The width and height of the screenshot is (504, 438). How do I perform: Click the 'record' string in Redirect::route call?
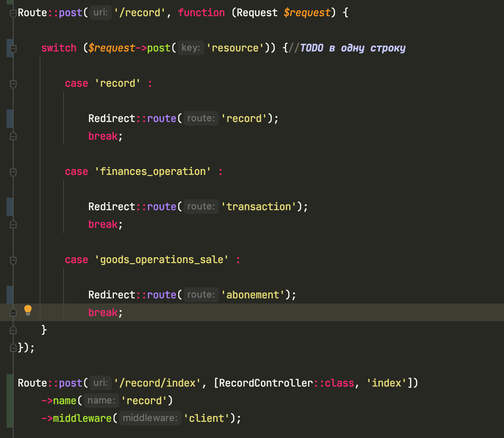[x=244, y=119]
